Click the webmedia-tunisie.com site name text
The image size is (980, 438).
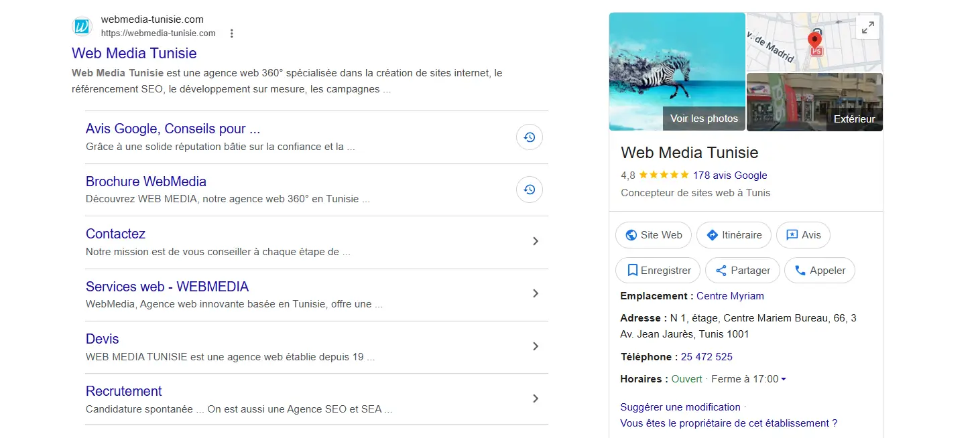152,19
